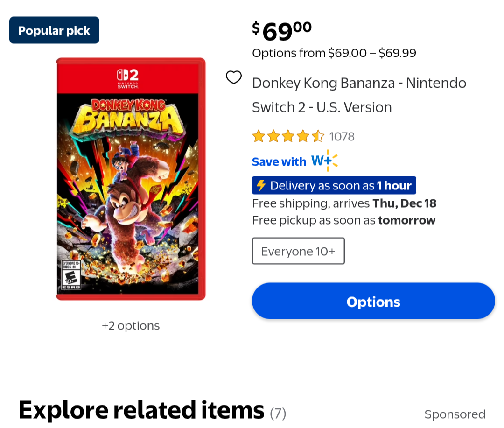The image size is (504, 428).
Task: Expand the +2 options text
Action: (131, 325)
